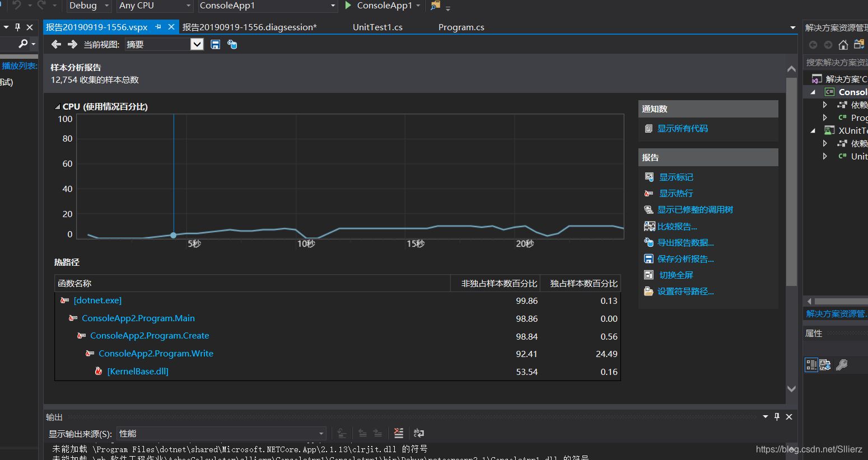Click the 显示热行 report link
This screenshot has height=460, width=868.
(676, 193)
